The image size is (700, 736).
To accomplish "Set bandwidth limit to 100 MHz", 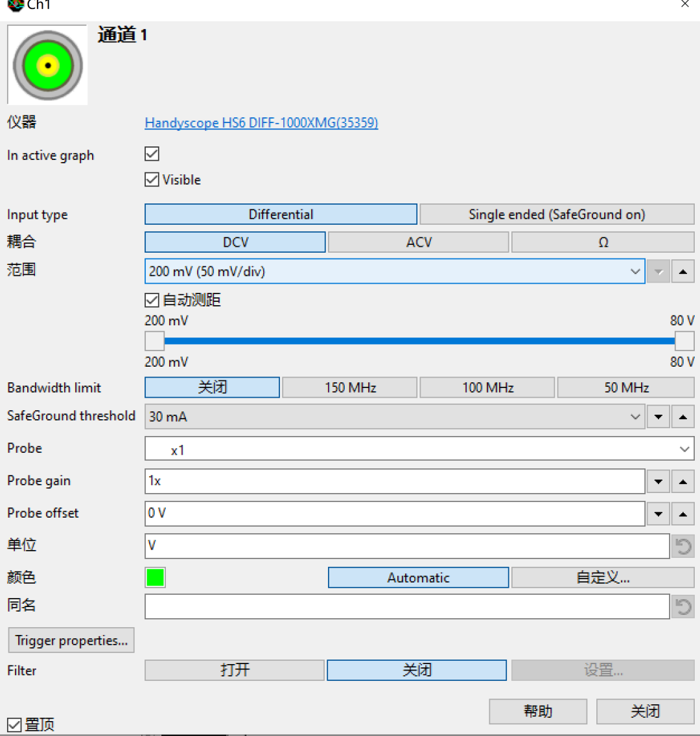I will [487, 387].
